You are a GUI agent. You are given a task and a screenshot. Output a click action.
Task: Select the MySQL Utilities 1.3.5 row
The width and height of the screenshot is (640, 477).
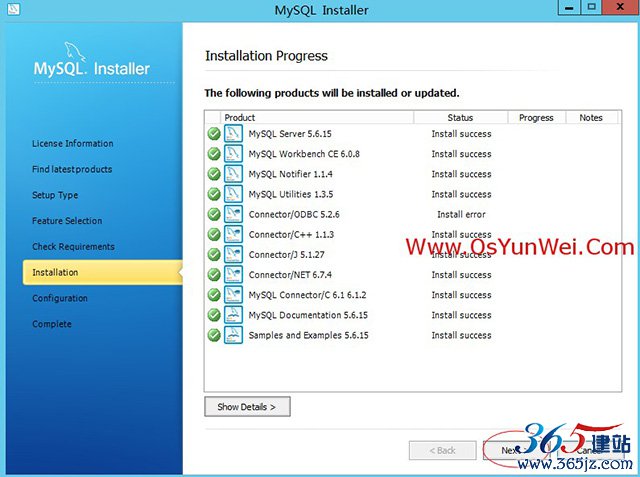pos(413,194)
